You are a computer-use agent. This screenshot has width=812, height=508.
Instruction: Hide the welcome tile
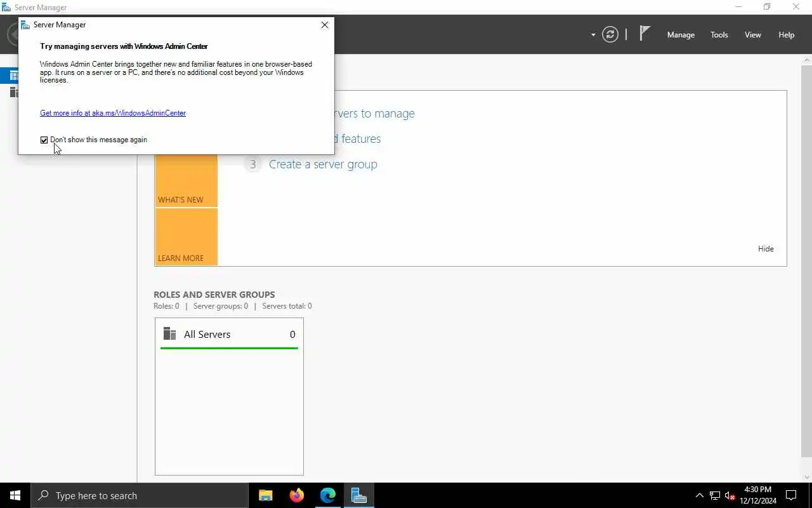tap(766, 249)
